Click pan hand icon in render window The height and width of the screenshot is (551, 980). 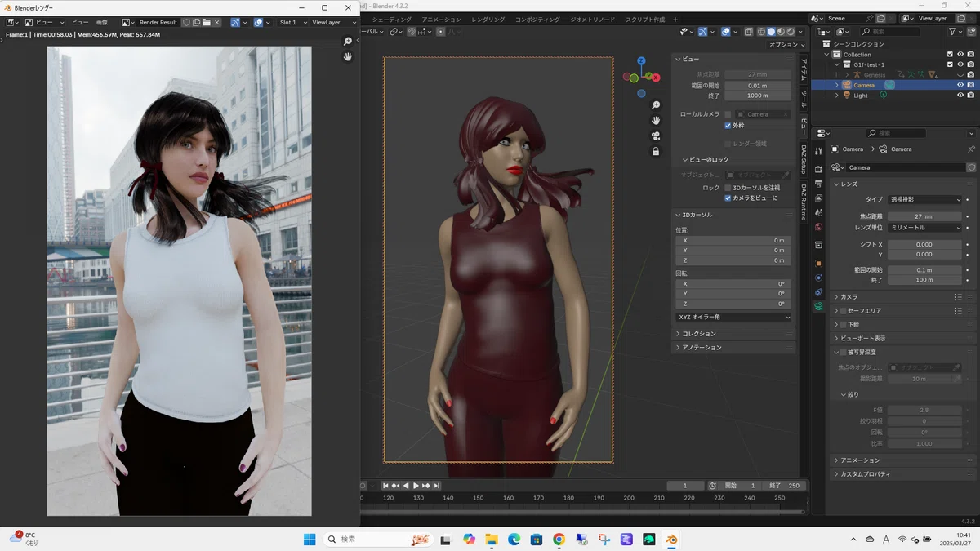pos(348,56)
